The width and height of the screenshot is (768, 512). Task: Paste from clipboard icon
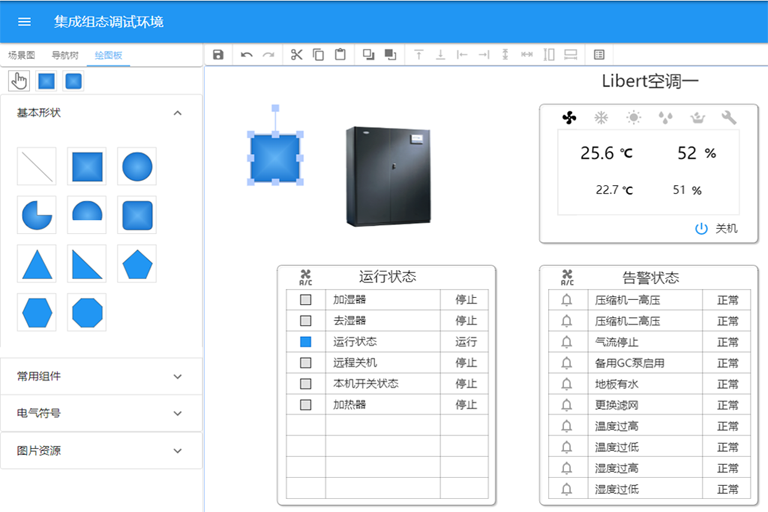click(340, 54)
